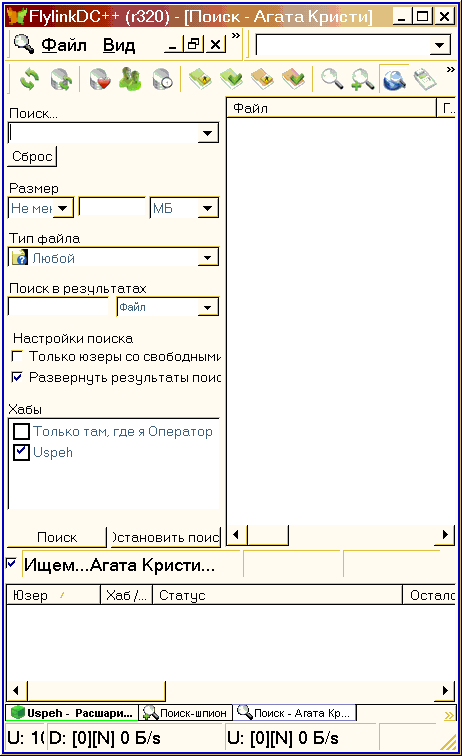Open the Файл results filter dropdown
462x756 pixels.
(208, 308)
